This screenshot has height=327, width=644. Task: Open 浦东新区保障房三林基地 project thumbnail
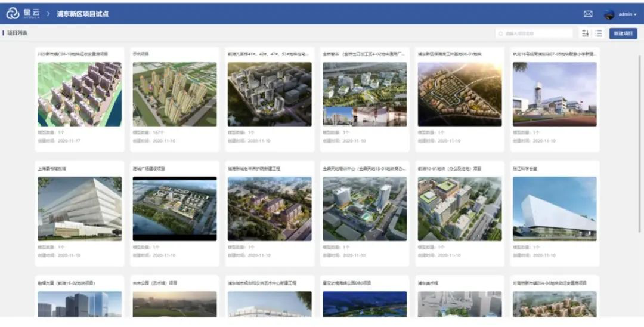[460, 94]
